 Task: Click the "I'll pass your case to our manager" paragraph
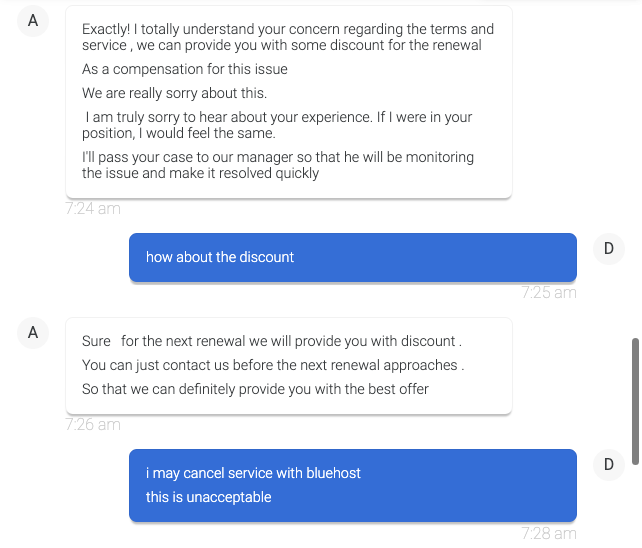click(278, 165)
